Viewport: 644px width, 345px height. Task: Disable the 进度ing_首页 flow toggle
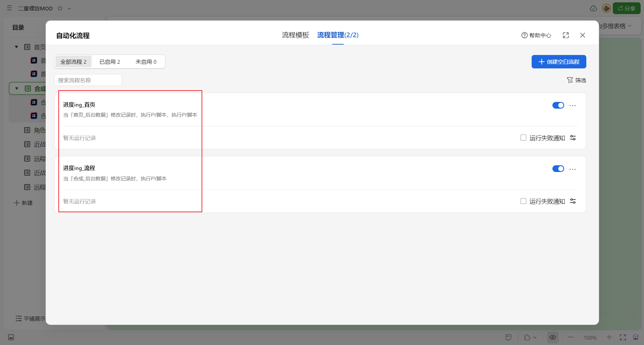pos(558,105)
